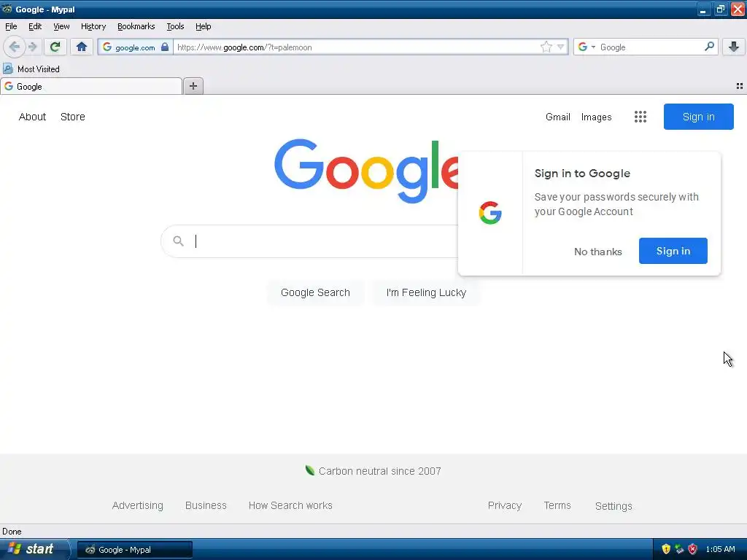Screen dimensions: 747x560
Task: Open the Downloads arrow button
Action: tap(734, 47)
